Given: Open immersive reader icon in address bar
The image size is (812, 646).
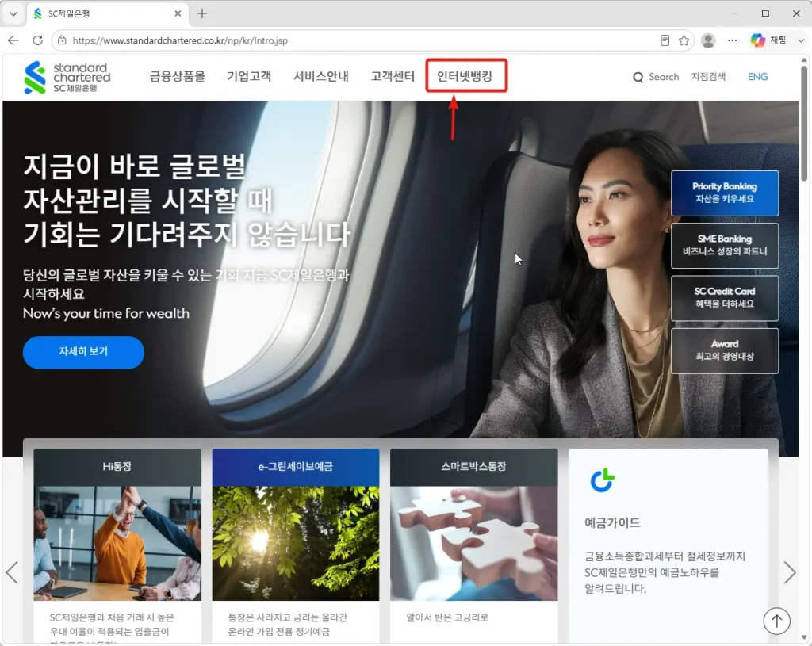Looking at the screenshot, I should (x=665, y=40).
